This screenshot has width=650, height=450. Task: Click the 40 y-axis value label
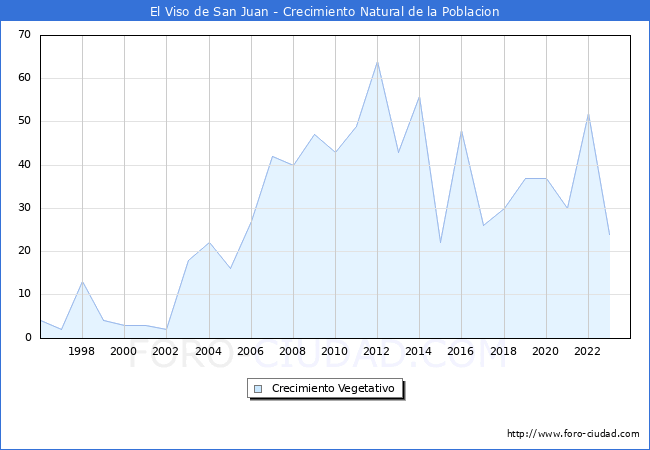coord(24,165)
